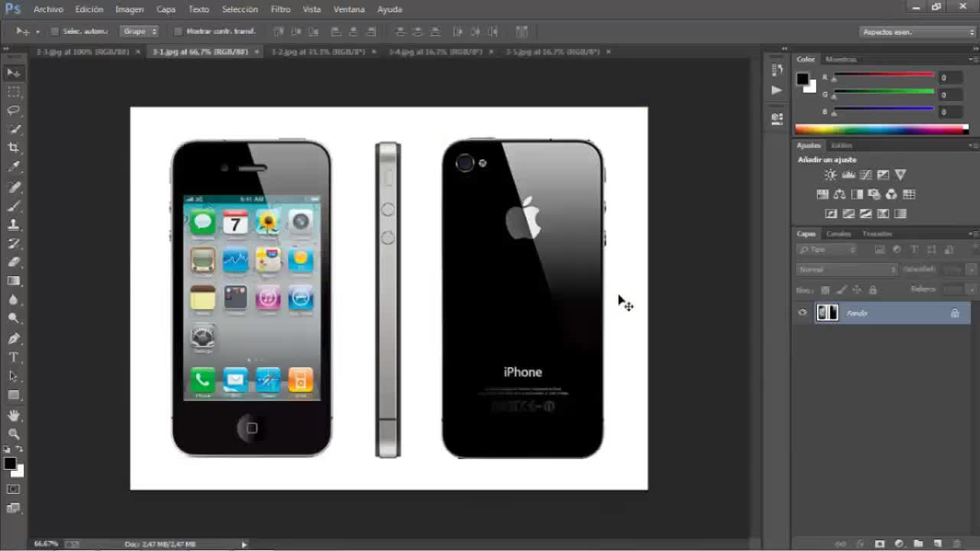Click the foreground color swatch in Color panel
The image size is (980, 551).
coord(802,78)
